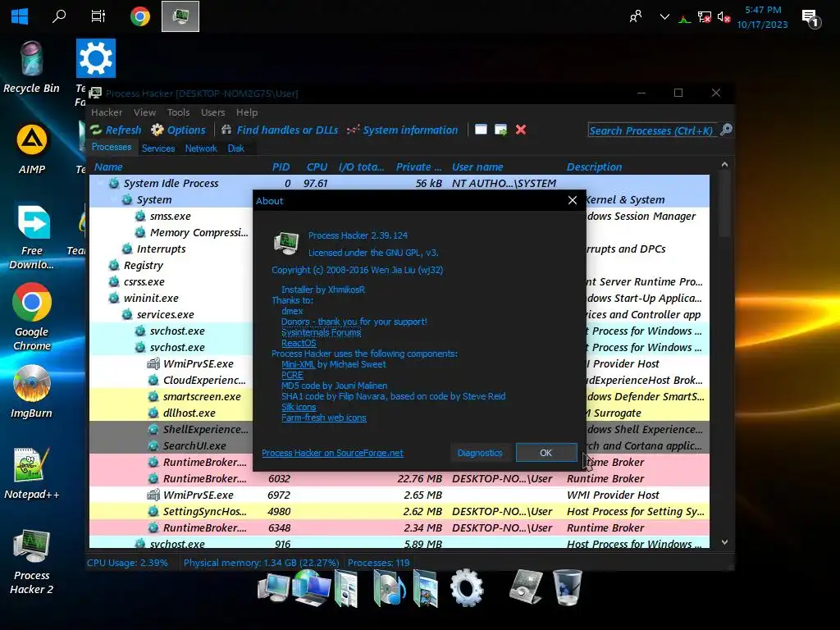Sort by the Name column header
This screenshot has width=840, height=630.
click(x=109, y=167)
